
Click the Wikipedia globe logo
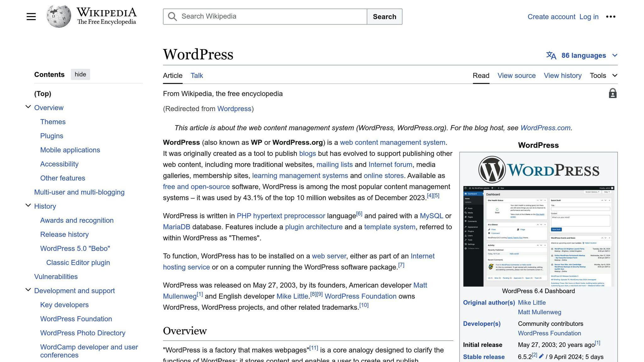click(x=58, y=16)
